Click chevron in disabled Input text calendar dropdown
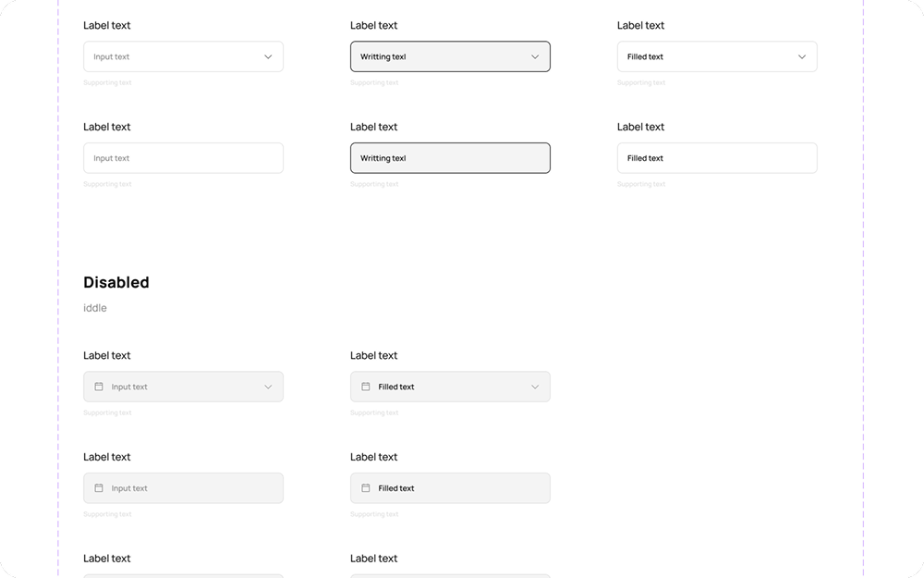 tap(268, 387)
